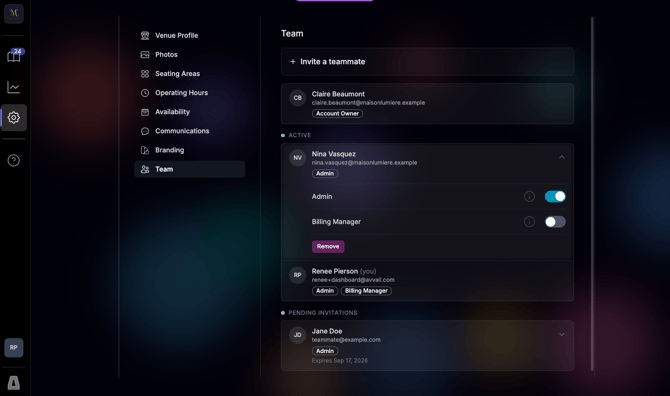Click the email teammate@example.com
The image size is (670, 396).
pyautogui.click(x=346, y=340)
